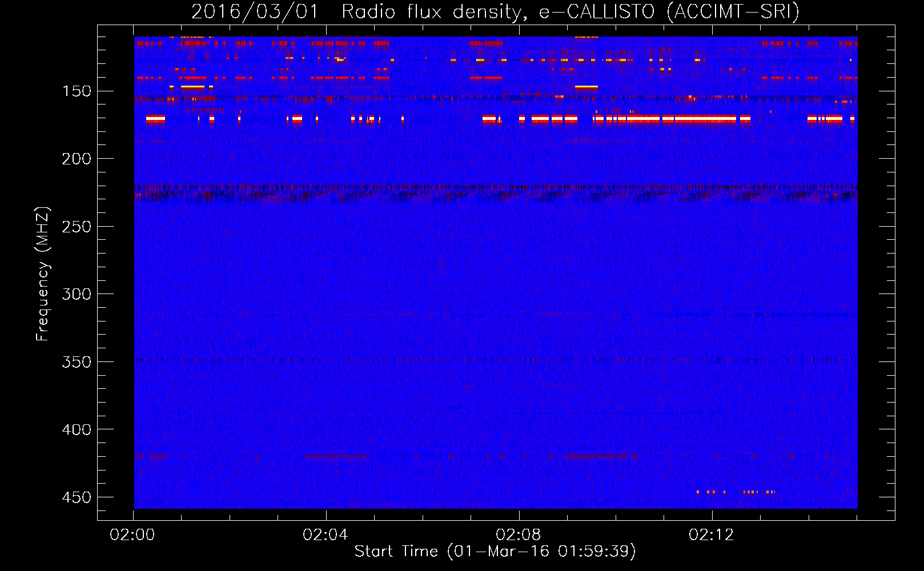Click the 350 frequency tick label

[77, 362]
